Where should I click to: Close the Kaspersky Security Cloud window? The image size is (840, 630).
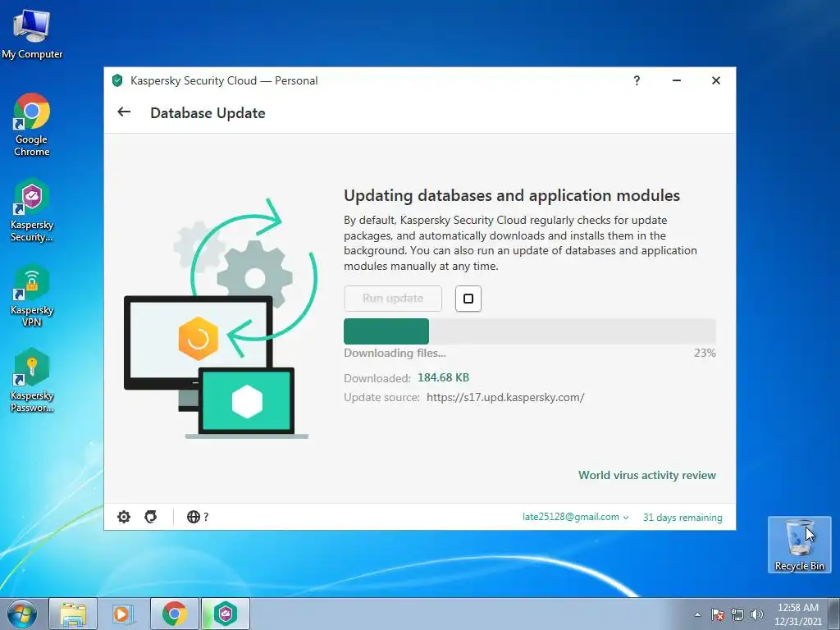coord(715,80)
